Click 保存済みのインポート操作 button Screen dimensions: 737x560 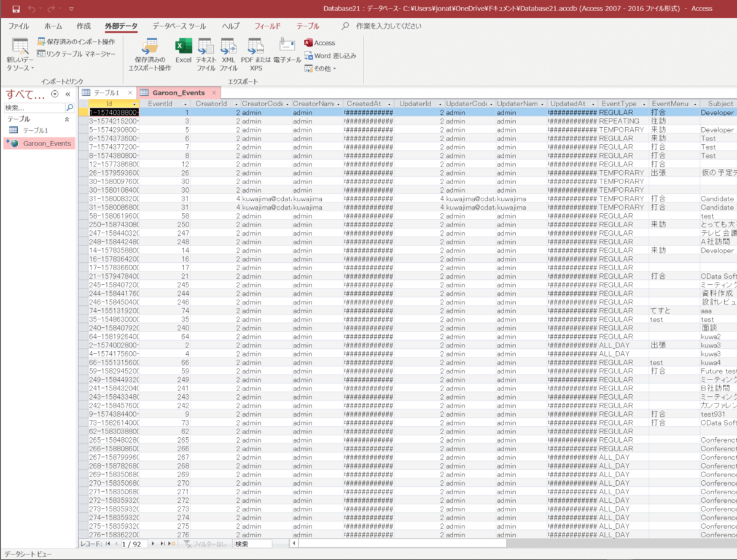(x=76, y=42)
